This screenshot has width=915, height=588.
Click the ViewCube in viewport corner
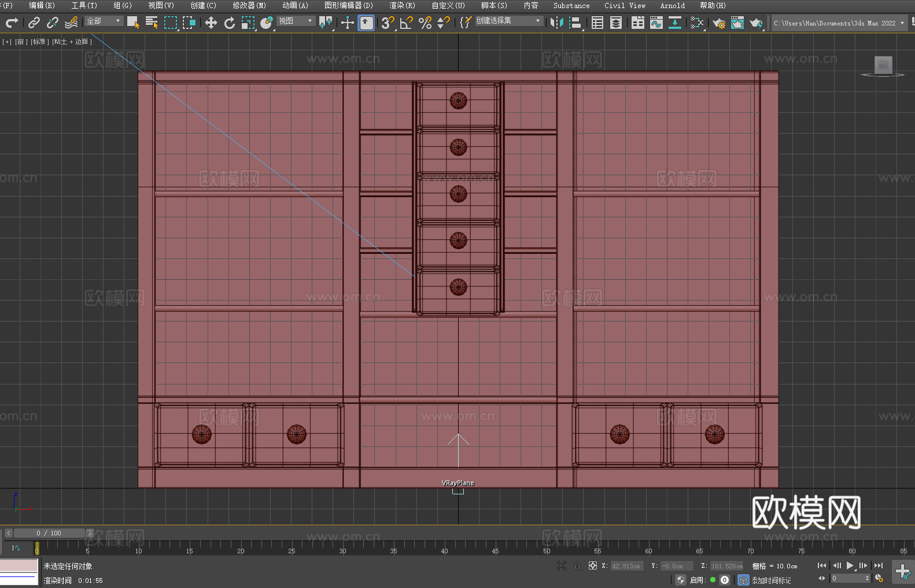pos(883,66)
